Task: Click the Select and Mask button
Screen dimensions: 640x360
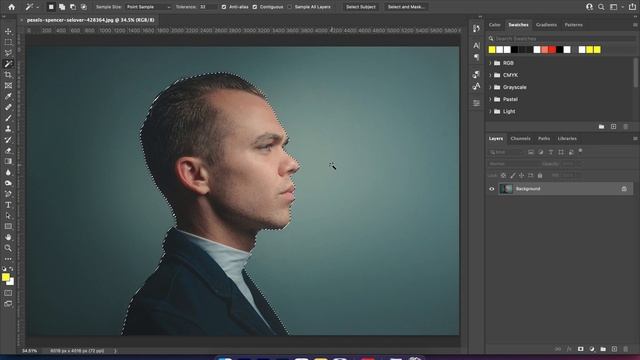Action: (x=406, y=7)
